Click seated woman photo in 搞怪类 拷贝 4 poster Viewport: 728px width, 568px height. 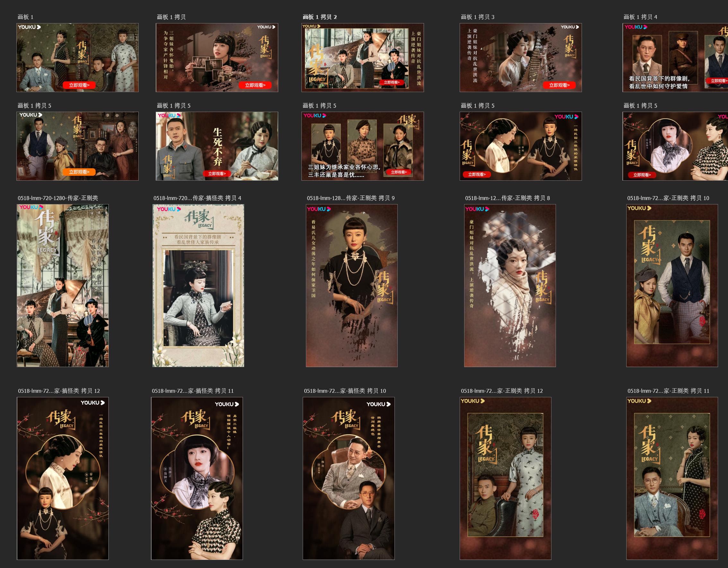pos(198,298)
